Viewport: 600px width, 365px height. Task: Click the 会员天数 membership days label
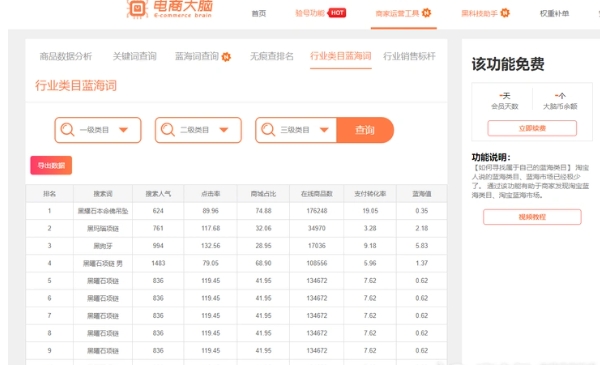tap(505, 106)
